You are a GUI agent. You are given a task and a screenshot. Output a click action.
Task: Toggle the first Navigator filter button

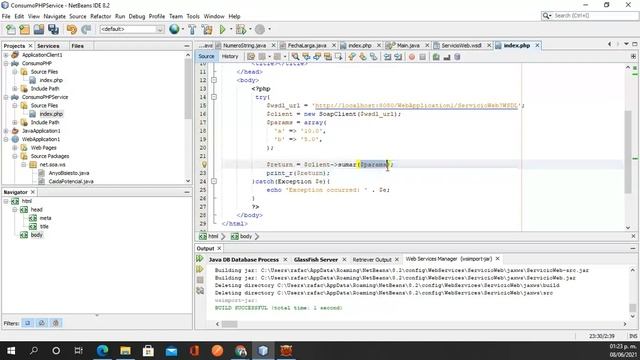point(28,323)
